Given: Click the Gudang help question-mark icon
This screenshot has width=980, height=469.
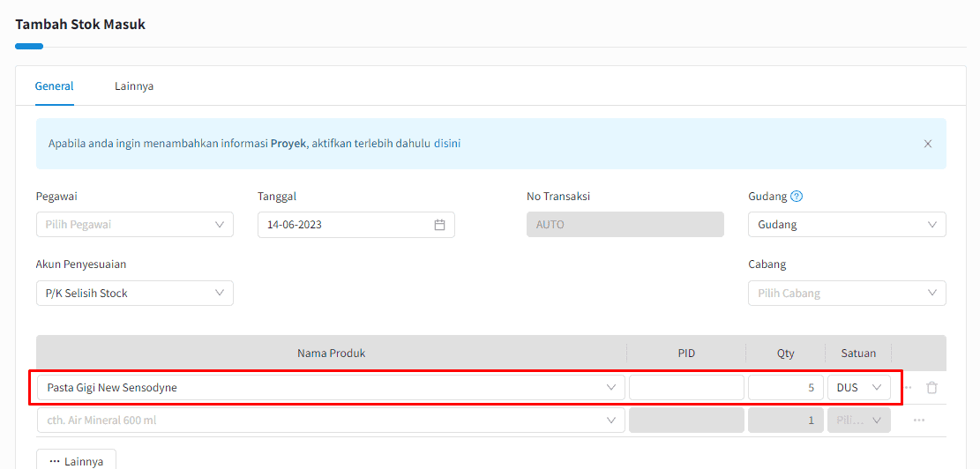Looking at the screenshot, I should (797, 197).
